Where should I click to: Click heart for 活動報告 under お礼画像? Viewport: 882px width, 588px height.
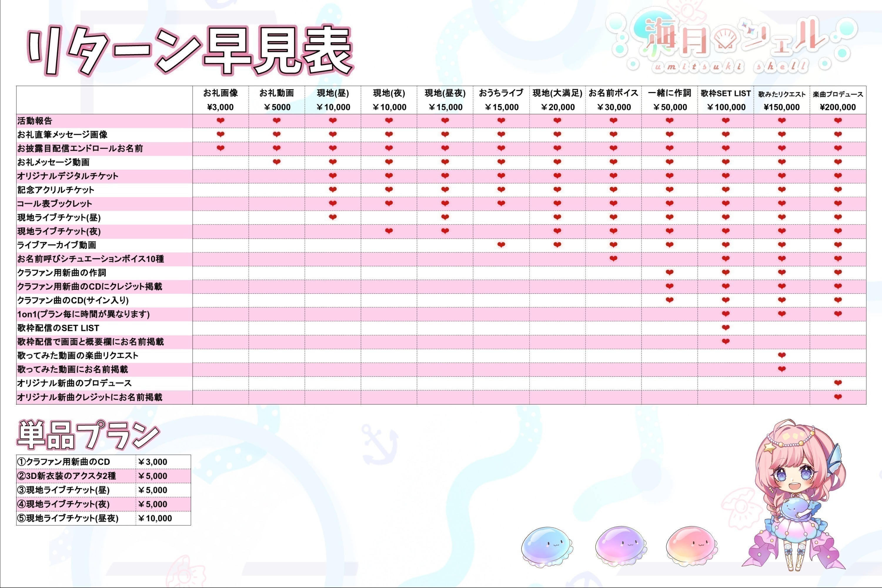click(x=220, y=121)
